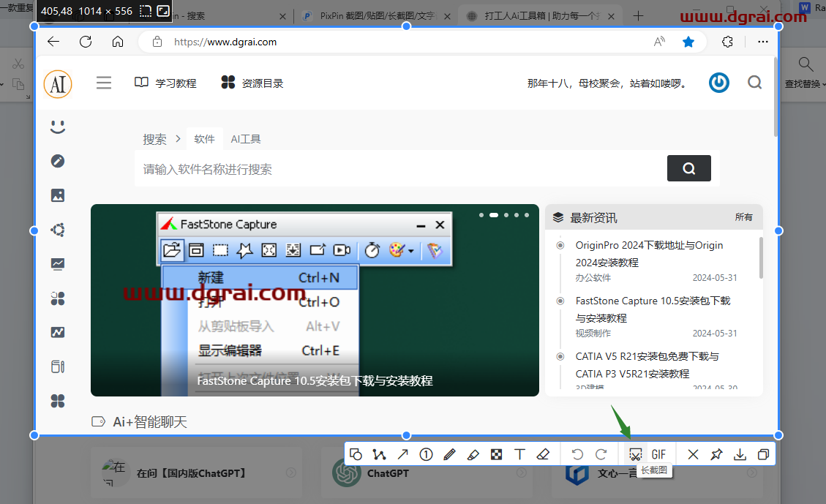Toggle the hamburger sidebar menu
Screen dimensions: 826x504
tap(104, 83)
